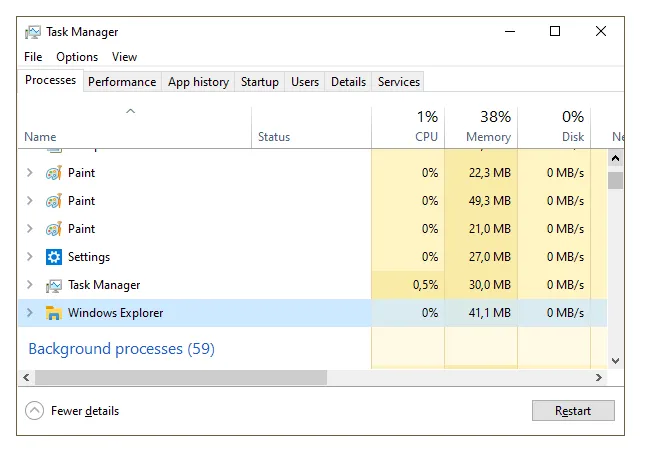Click the 30,0 MB memory value
The height and width of the screenshot is (450, 651).
(x=489, y=285)
